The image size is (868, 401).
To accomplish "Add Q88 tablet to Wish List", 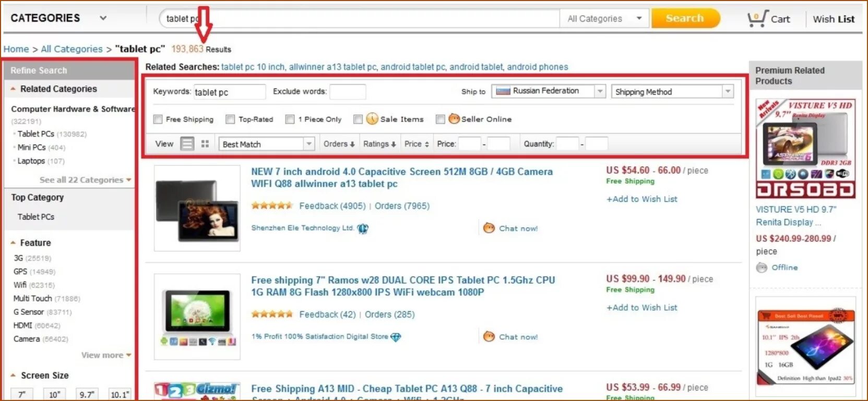I will pyautogui.click(x=641, y=199).
